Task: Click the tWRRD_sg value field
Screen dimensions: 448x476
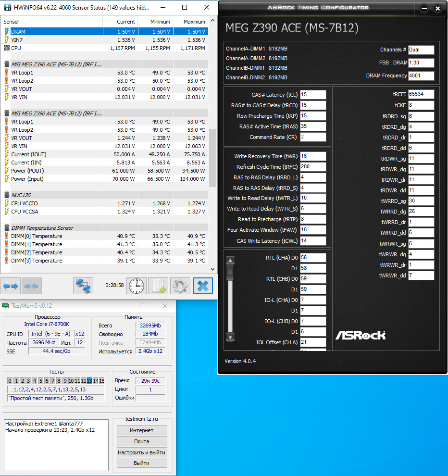Action: tap(421, 200)
